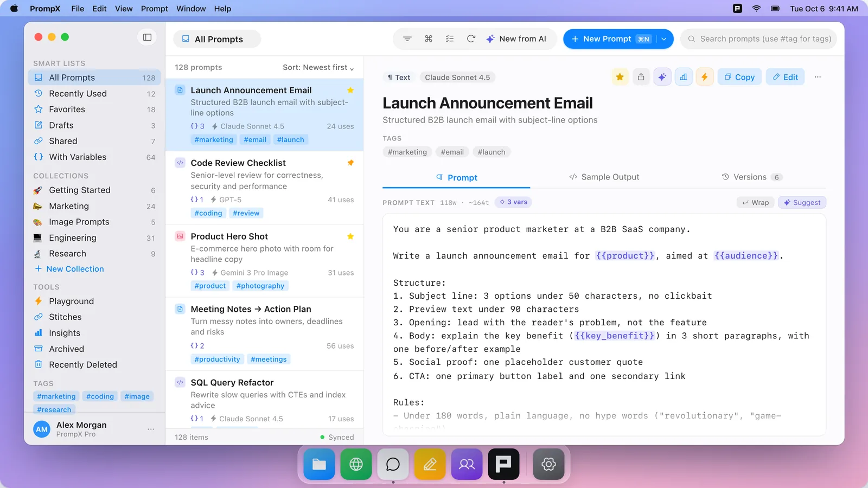Unfavorite Launch Announcement Email list star
The height and width of the screenshot is (488, 868).
click(350, 90)
